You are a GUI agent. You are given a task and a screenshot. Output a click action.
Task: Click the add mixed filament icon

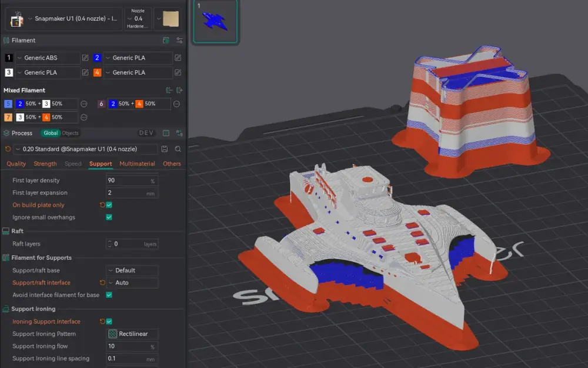[179, 90]
